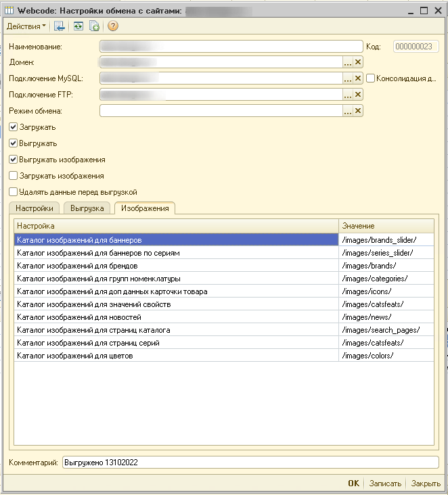This screenshot has height=495, width=448.
Task: Click the re-read (refresh) toolbar icon
Action: [x=79, y=26]
